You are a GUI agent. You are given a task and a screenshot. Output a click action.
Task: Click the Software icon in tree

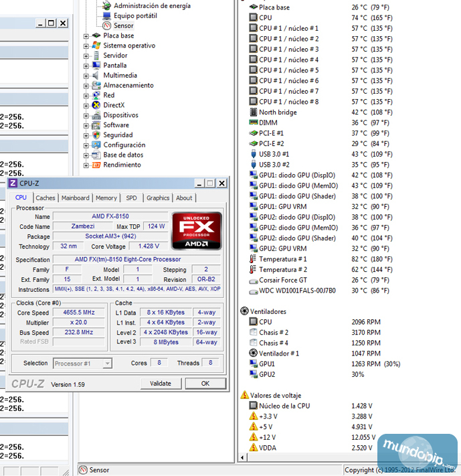96,125
